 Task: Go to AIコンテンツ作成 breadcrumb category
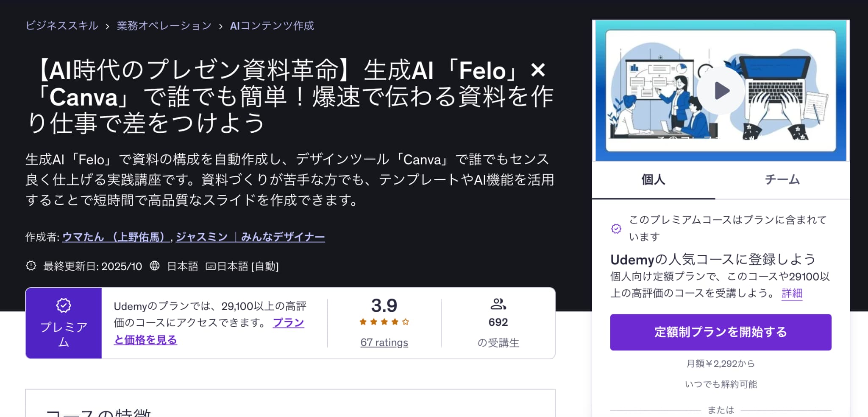point(272,26)
